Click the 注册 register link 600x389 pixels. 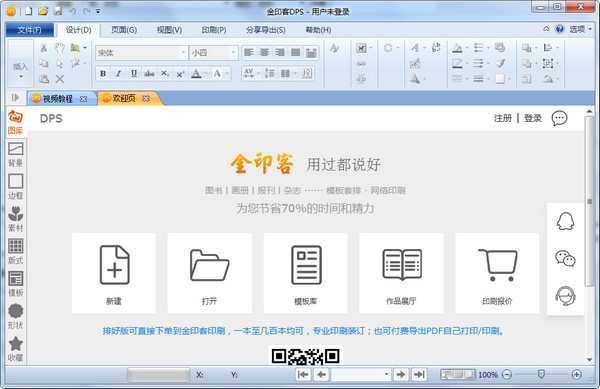502,118
